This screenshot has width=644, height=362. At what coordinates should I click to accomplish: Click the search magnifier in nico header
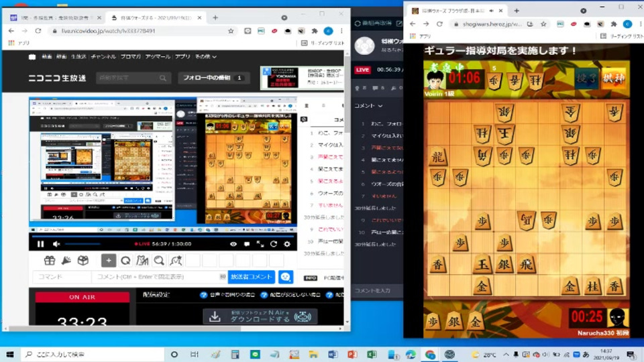click(163, 78)
